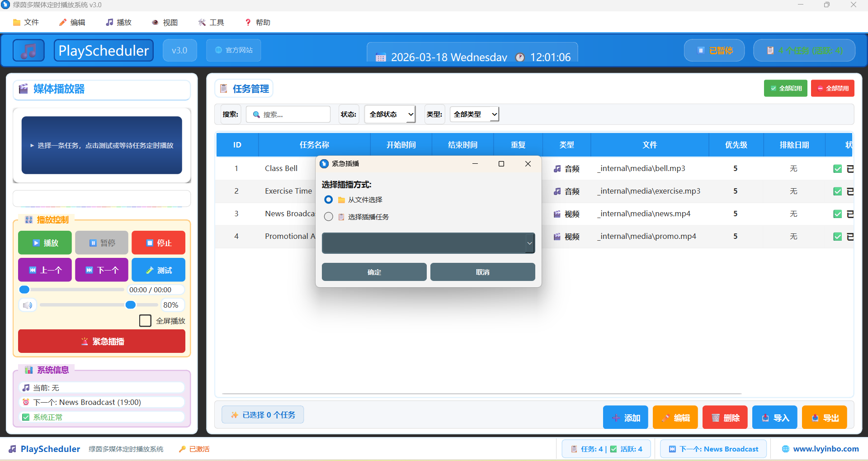Click the 全部启用 enable-all button
This screenshot has height=461, width=868.
(x=785, y=88)
